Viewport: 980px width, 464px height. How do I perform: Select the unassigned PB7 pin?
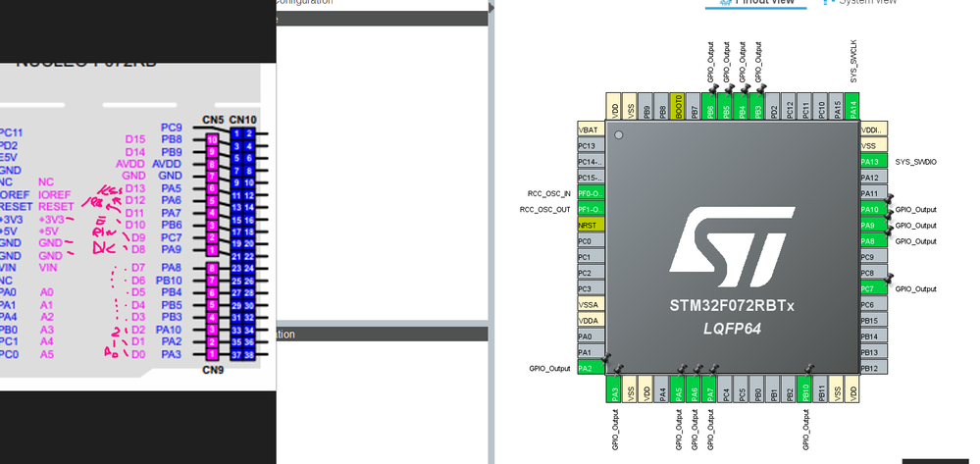(x=694, y=107)
